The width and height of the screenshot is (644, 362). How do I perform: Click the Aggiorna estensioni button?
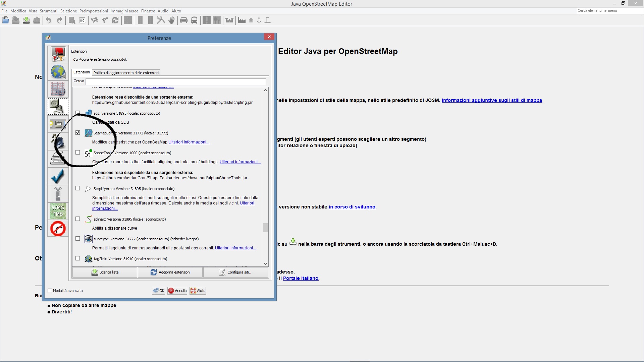pos(170,272)
